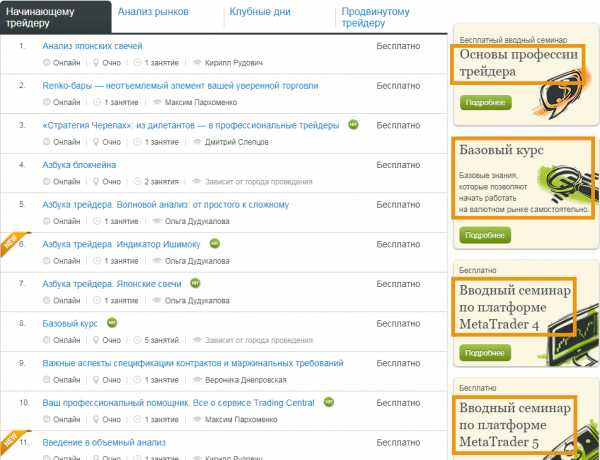The image size is (600, 460).
Task: Click clock icon by 1 занятие, Кирилл Рудович row
Action: [137, 62]
